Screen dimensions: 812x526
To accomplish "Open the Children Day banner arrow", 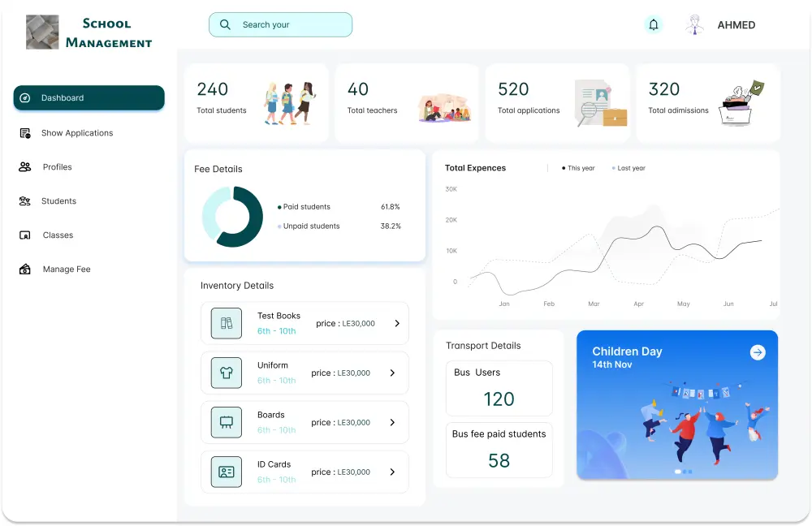I will pos(758,352).
